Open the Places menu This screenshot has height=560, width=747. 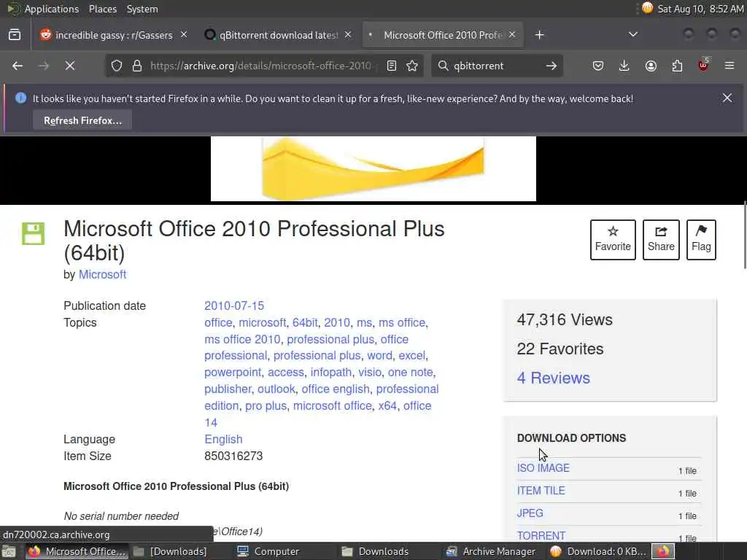[103, 9]
